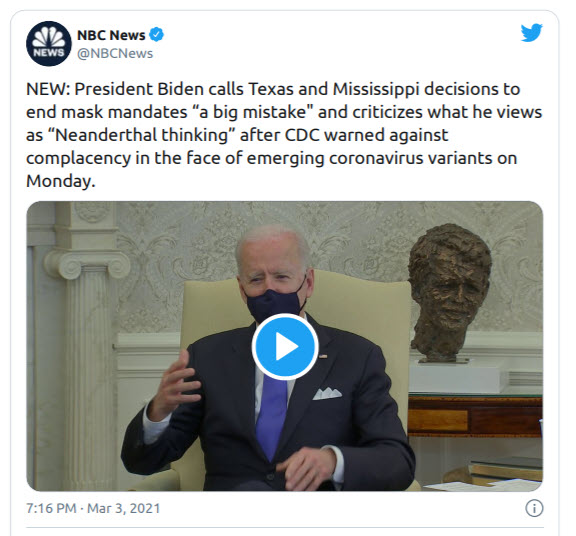Image resolution: width=576 pixels, height=536 pixels.
Task: Play the embedded Biden video
Action: pyautogui.click(x=285, y=346)
